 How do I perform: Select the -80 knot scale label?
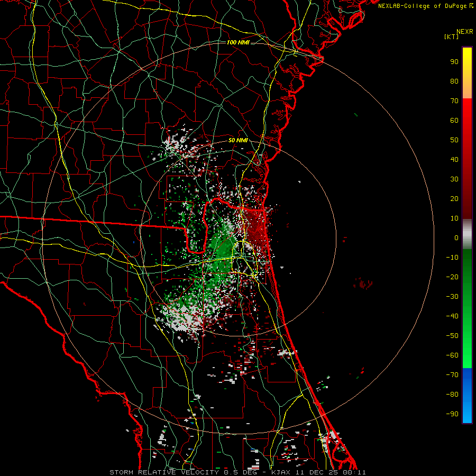(x=452, y=395)
